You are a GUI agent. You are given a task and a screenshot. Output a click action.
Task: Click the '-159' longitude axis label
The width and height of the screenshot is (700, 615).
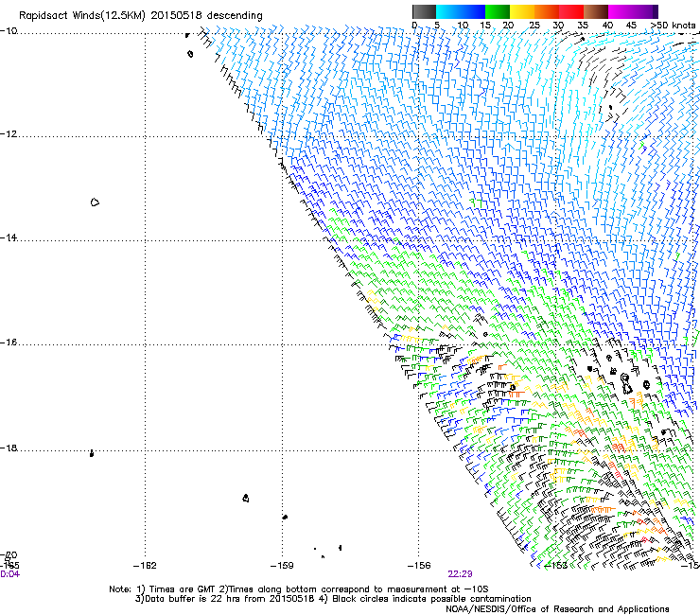tap(282, 566)
